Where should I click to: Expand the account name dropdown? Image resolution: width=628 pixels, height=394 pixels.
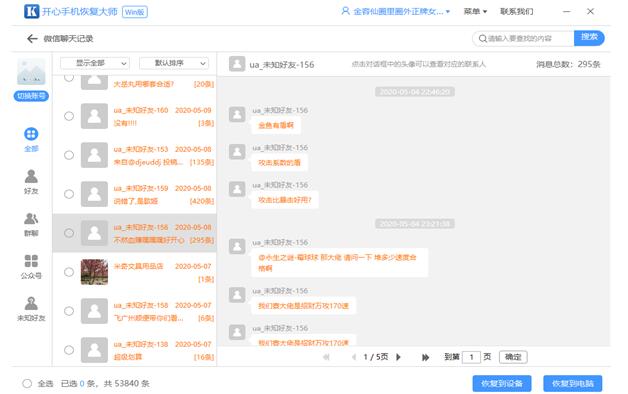tap(448, 12)
